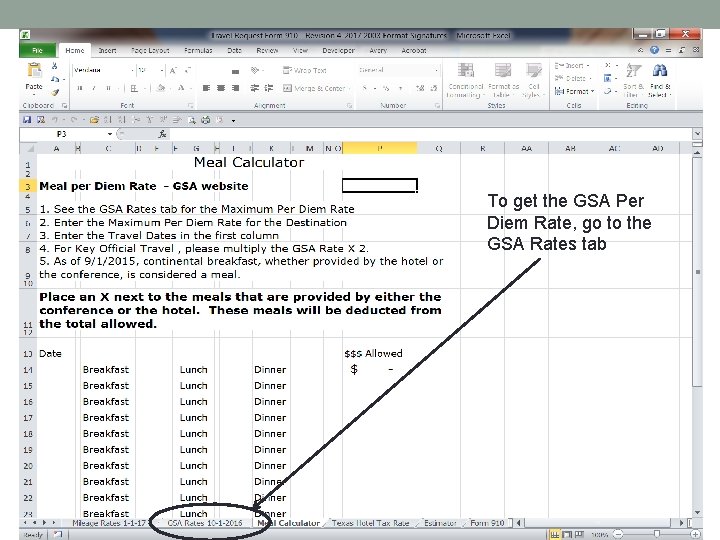Open Find & Select binoculars
720x540 pixels.
pos(660,80)
